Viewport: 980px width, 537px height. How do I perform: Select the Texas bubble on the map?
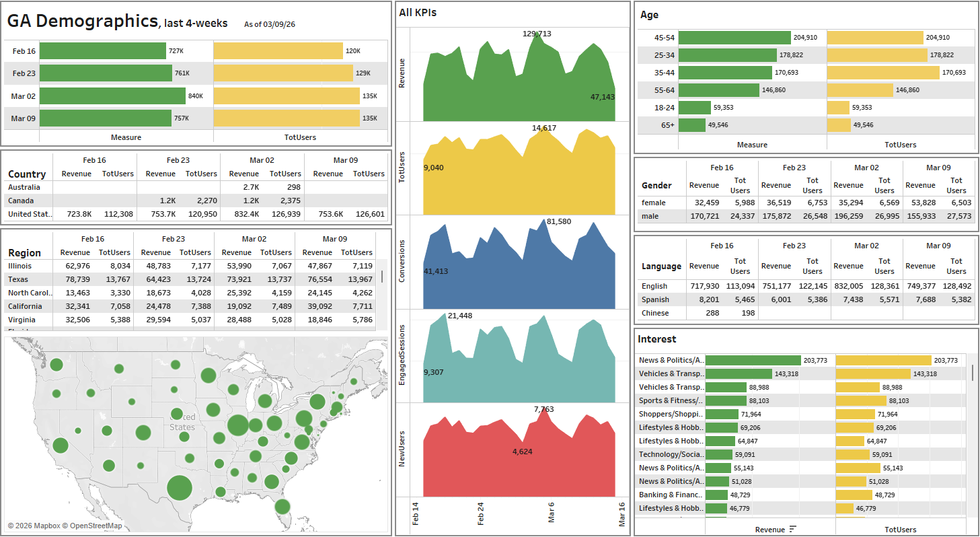pyautogui.click(x=179, y=487)
